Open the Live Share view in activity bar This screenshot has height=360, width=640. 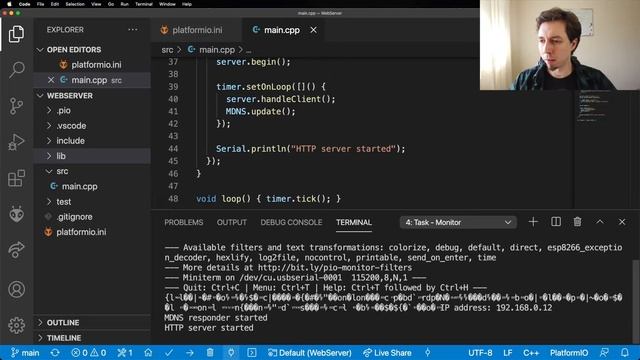click(16, 250)
